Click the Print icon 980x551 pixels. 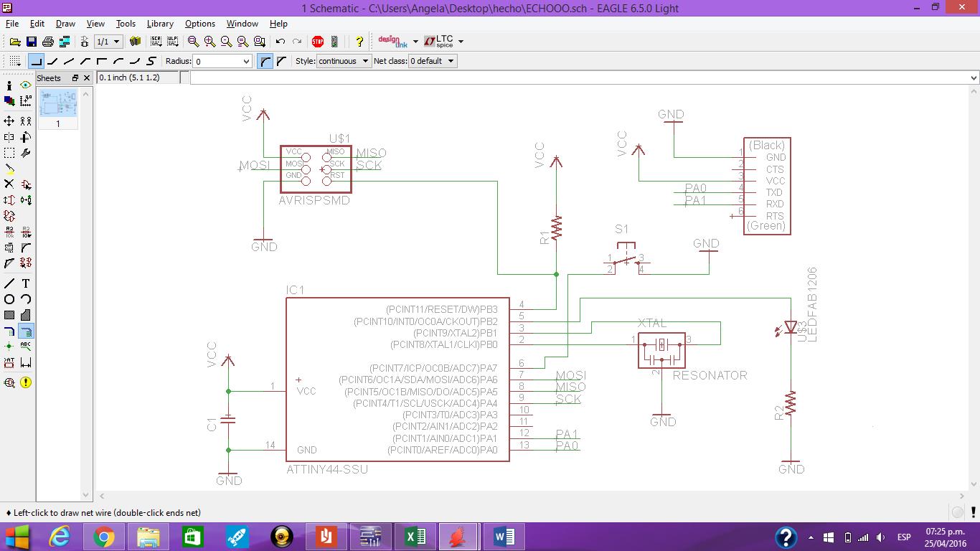[x=48, y=42]
